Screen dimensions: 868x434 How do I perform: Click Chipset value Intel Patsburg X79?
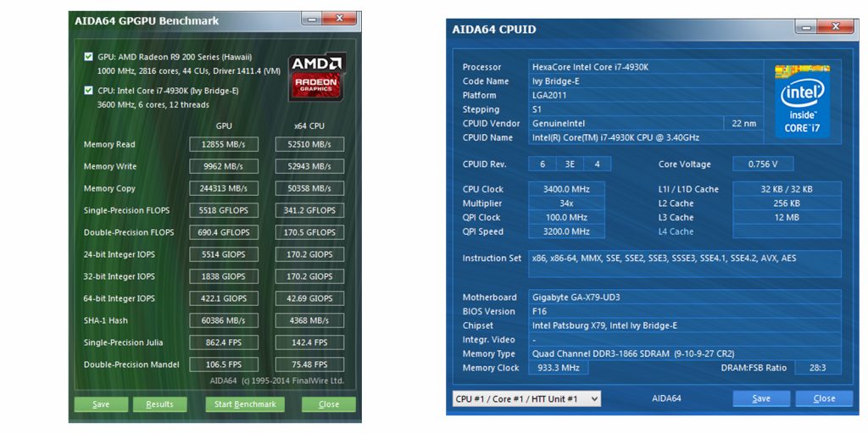click(x=685, y=325)
